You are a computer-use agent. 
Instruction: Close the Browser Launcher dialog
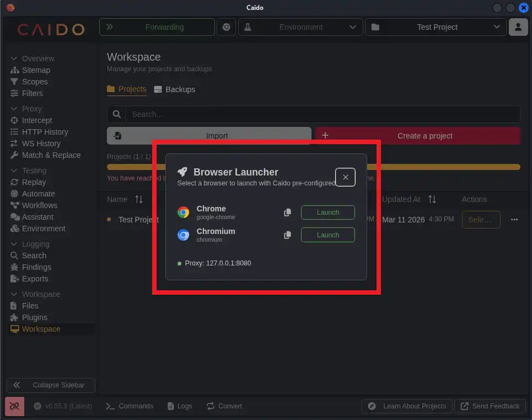coord(345,177)
